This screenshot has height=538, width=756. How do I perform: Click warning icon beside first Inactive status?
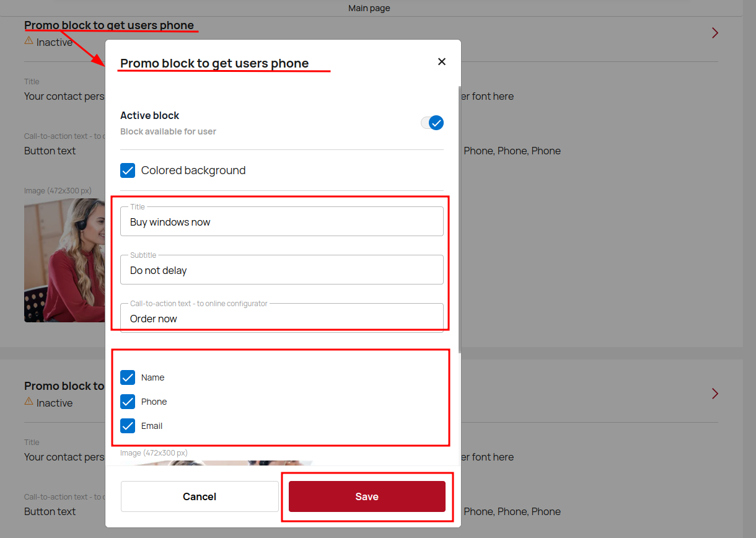point(29,41)
